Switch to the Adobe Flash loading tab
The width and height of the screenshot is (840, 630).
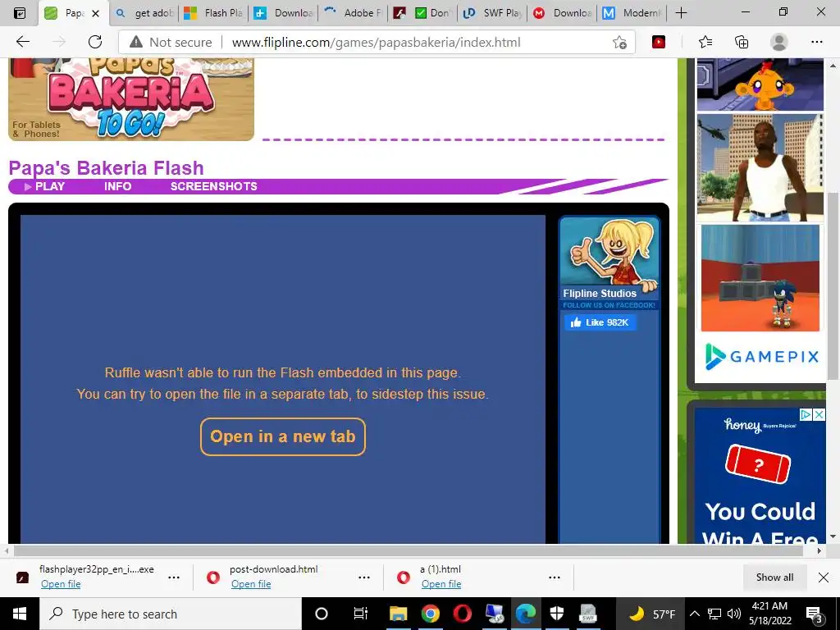pos(353,13)
